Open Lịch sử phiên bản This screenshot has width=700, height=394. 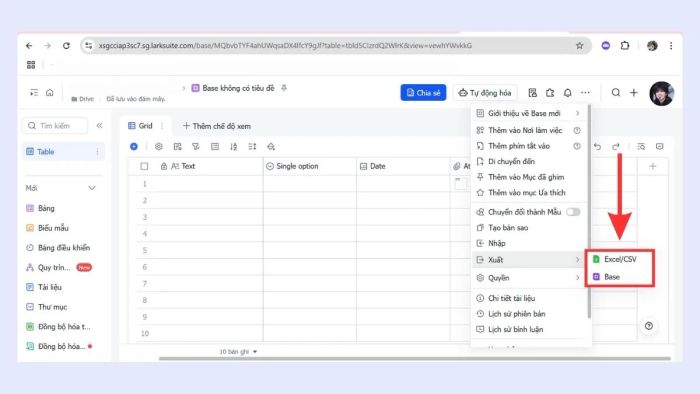[x=529, y=314]
